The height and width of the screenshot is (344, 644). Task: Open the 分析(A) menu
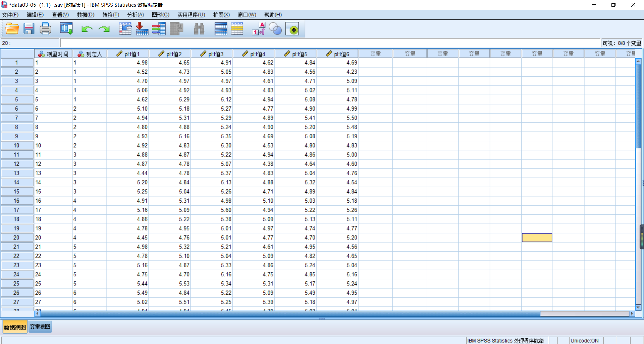[136, 15]
